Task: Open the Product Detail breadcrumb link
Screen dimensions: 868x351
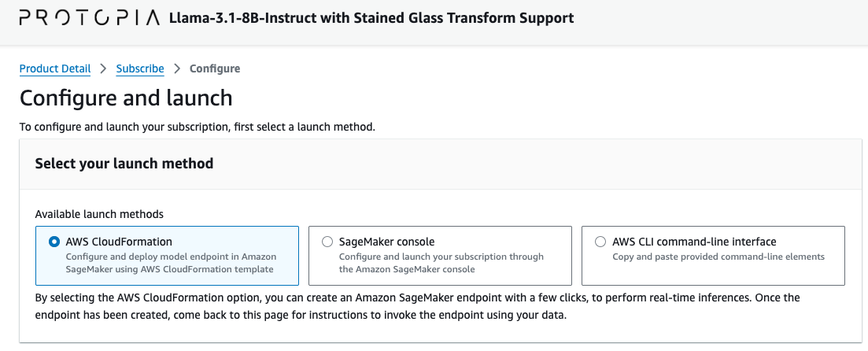Action: pyautogui.click(x=55, y=68)
